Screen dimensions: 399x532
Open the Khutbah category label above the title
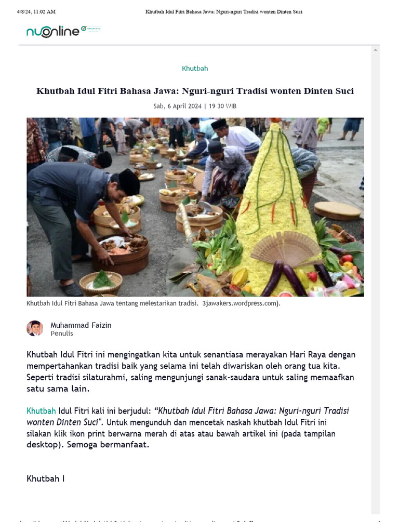tap(195, 69)
